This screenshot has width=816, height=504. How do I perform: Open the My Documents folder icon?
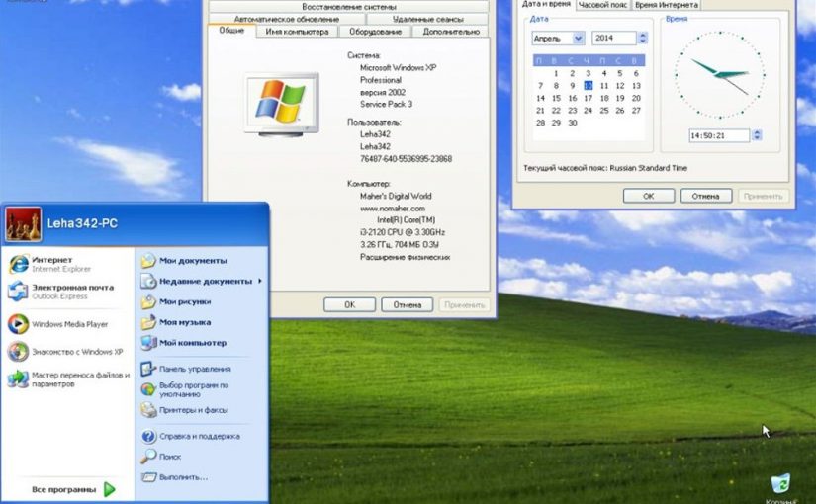148,261
